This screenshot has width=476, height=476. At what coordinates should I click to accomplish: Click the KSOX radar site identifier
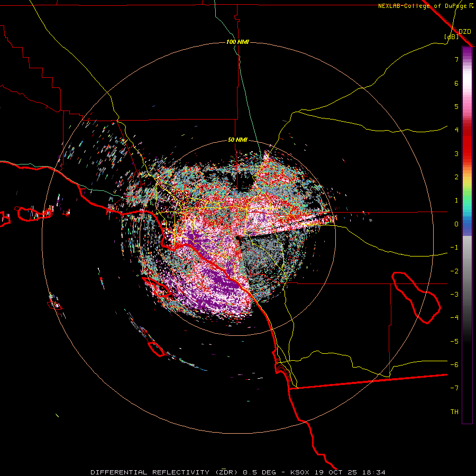[x=300, y=472]
